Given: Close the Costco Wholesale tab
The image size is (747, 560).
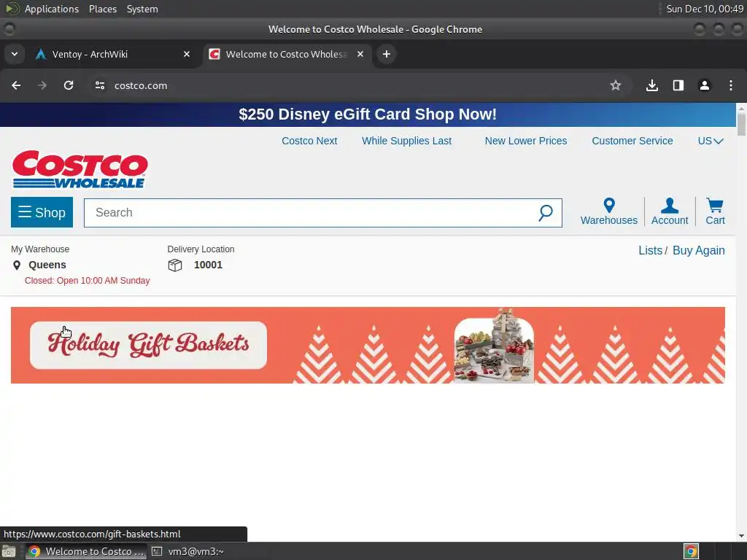Looking at the screenshot, I should pos(360,54).
